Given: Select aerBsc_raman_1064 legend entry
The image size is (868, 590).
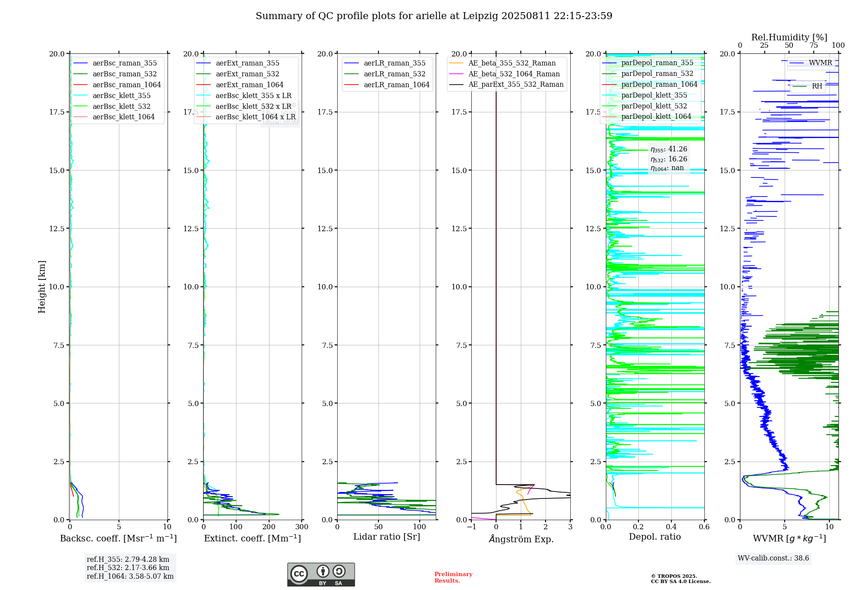Looking at the screenshot, I should [x=117, y=85].
